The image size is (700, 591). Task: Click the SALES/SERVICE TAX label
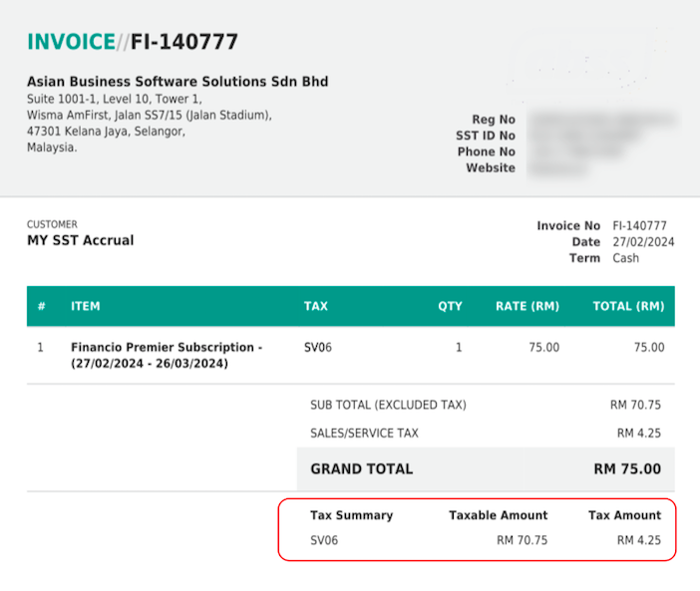click(365, 434)
